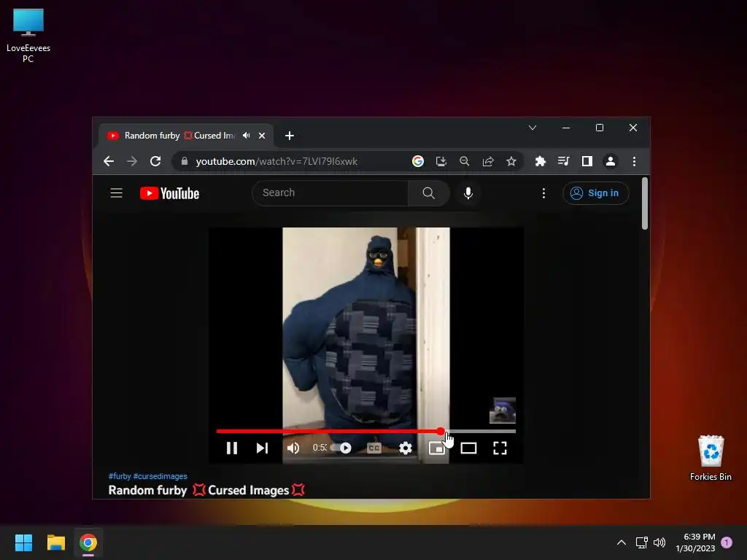Viewport: 747px width, 560px height.
Task: Open media controls in toolbar
Action: pyautogui.click(x=564, y=161)
